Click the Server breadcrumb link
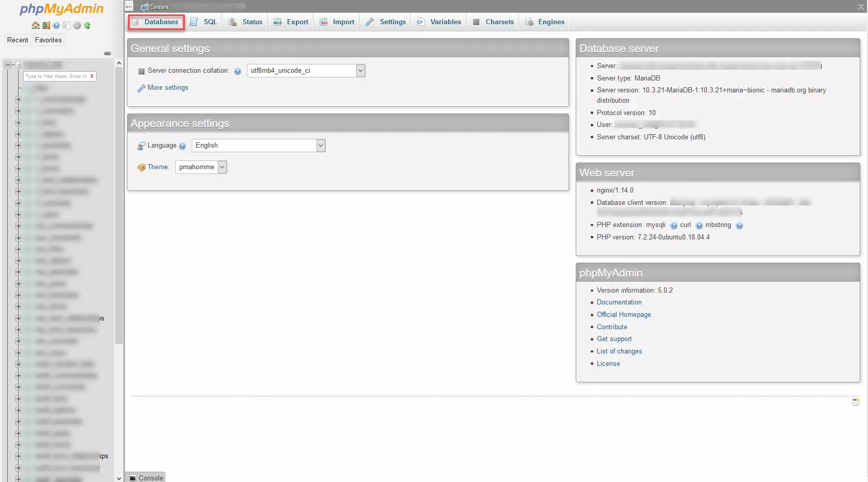 tap(160, 7)
